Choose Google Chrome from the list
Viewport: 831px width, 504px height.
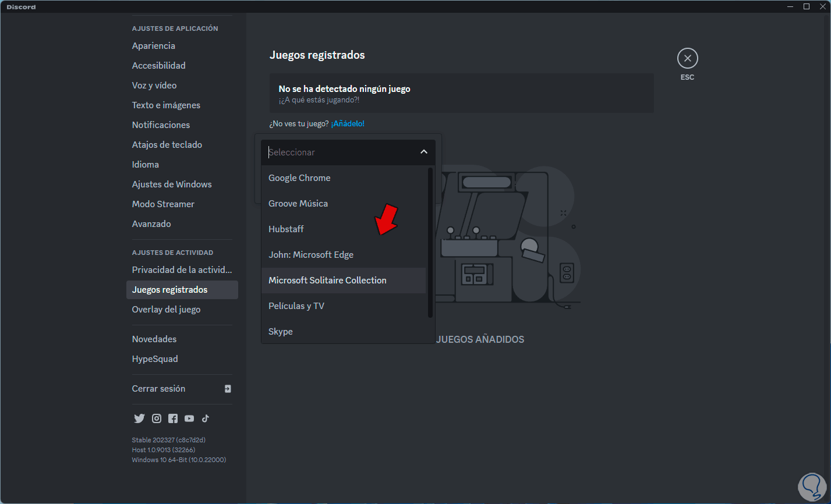[344, 178]
